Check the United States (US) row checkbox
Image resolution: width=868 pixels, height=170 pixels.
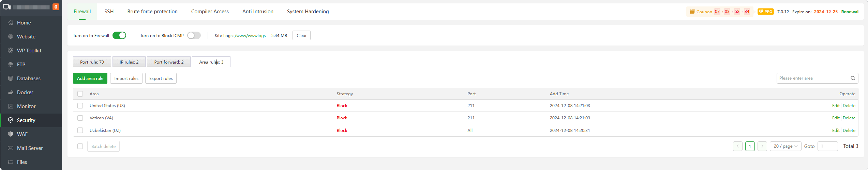pyautogui.click(x=80, y=106)
